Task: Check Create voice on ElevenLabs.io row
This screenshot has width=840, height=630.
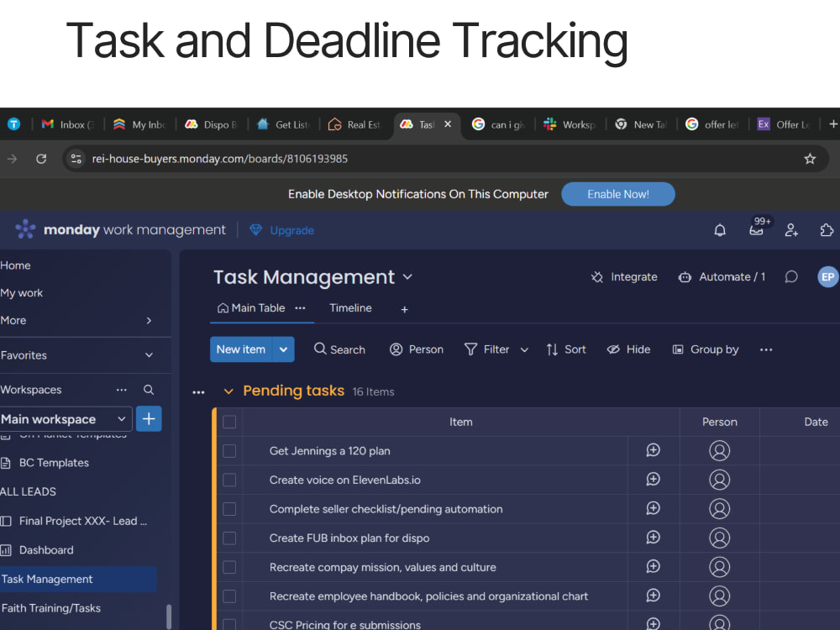Action: pos(229,480)
